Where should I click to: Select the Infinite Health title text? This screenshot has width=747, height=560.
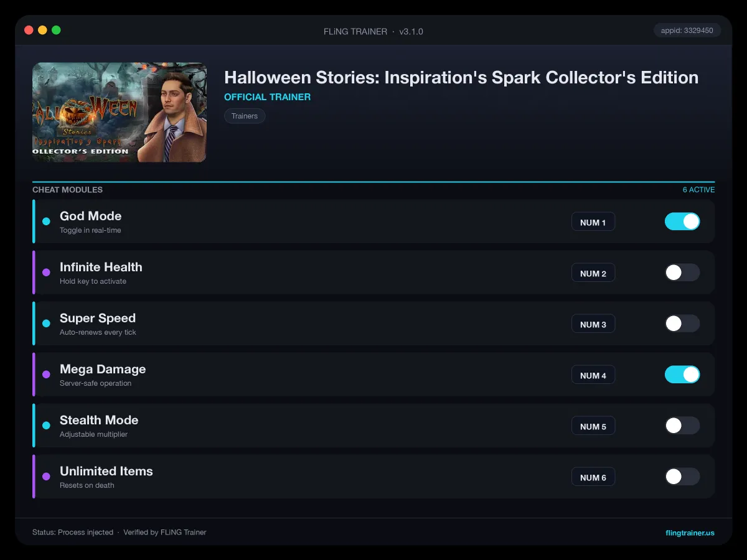click(x=101, y=267)
